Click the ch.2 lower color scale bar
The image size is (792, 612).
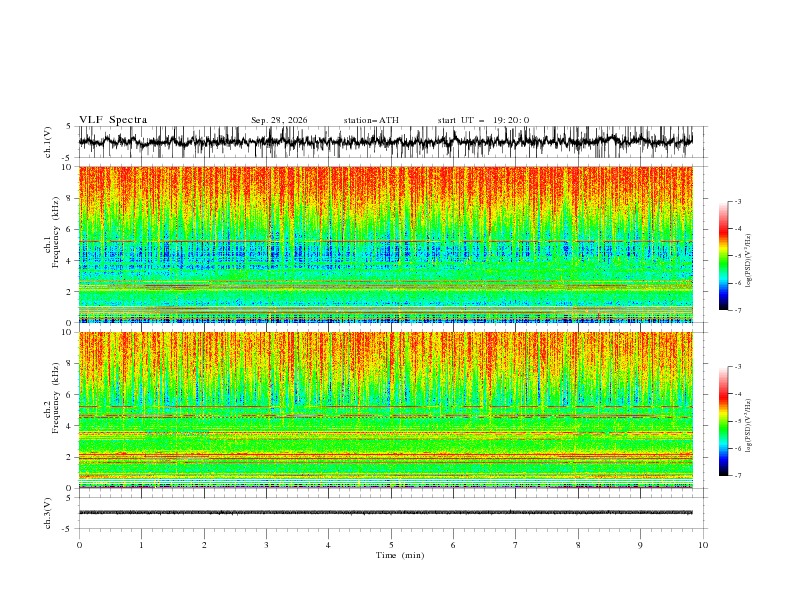(723, 421)
